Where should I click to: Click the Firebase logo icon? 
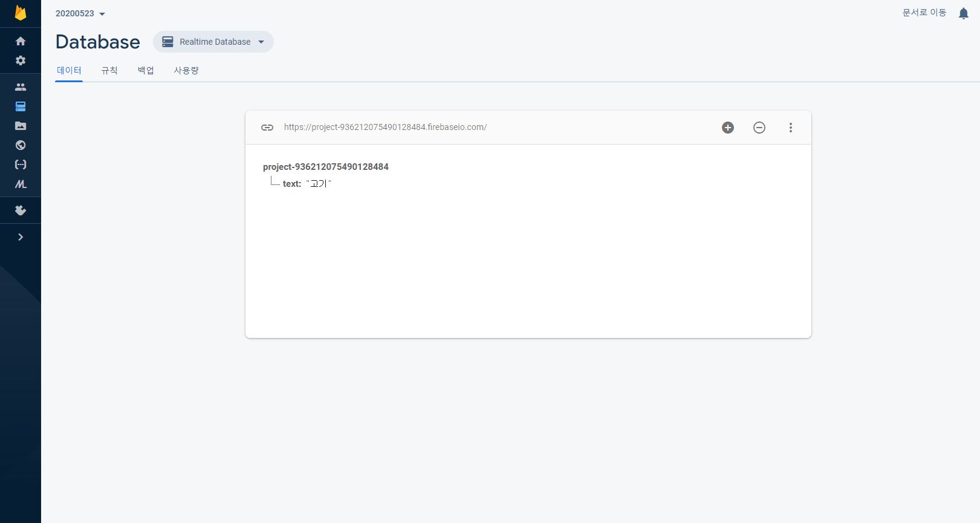[x=21, y=13]
